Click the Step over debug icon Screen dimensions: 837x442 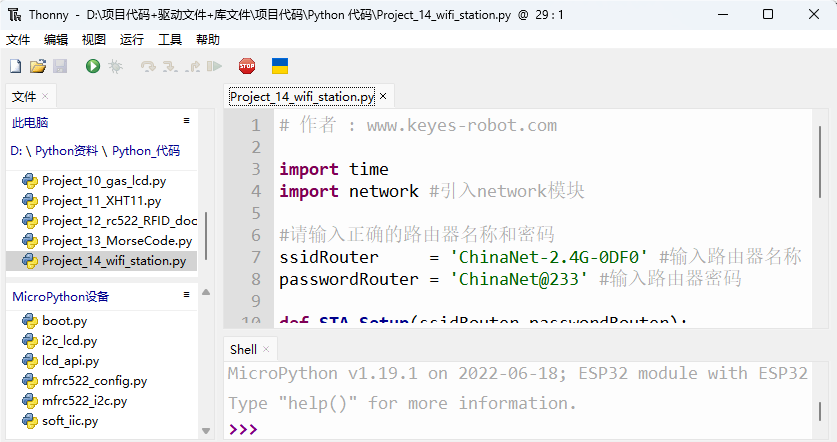coord(148,67)
